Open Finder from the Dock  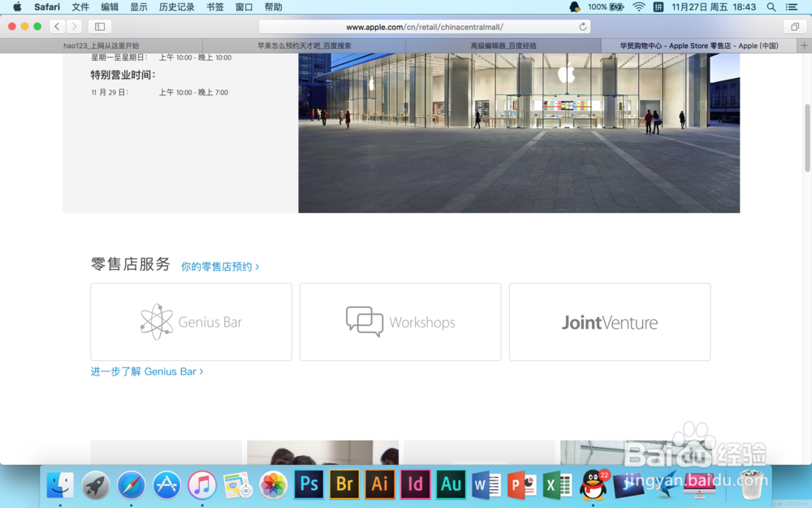[x=60, y=485]
